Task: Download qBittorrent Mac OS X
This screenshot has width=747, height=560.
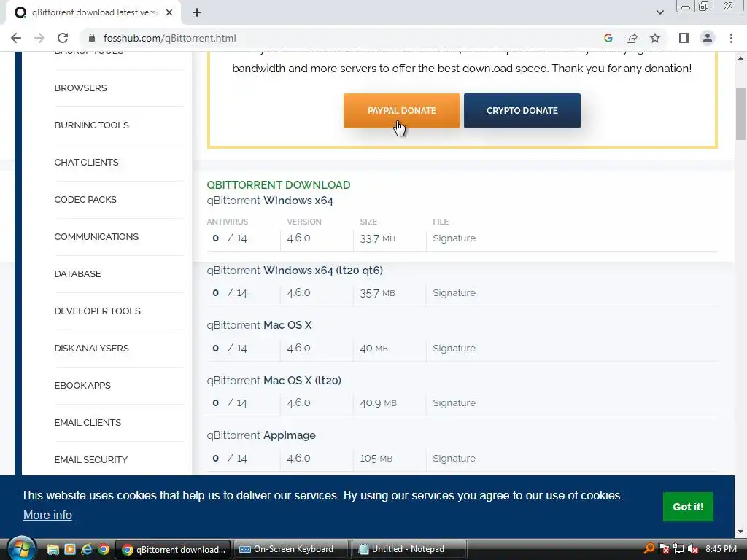Action: tap(259, 325)
